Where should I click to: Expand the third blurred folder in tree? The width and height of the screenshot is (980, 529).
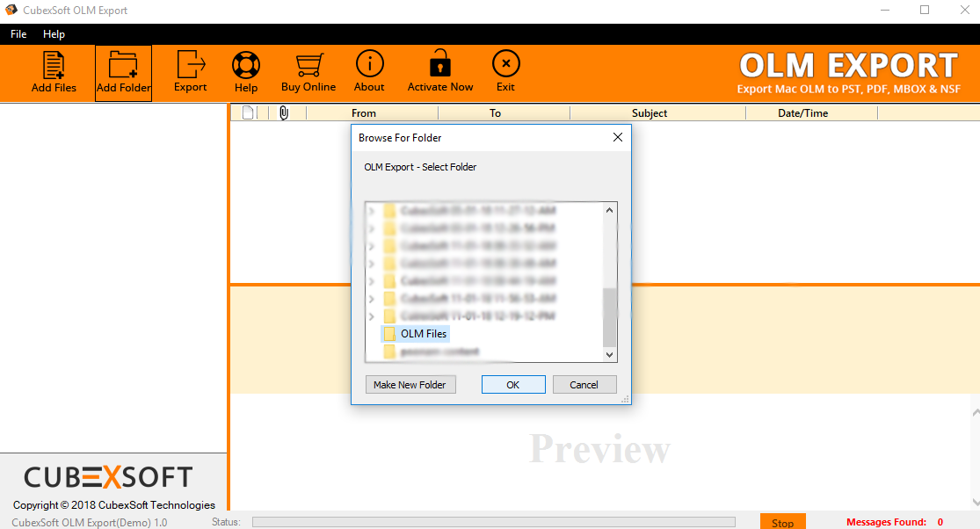(x=371, y=246)
